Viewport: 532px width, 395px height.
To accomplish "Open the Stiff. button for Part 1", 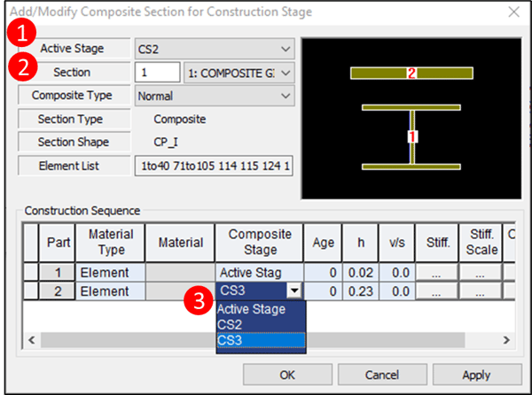I will click(436, 273).
